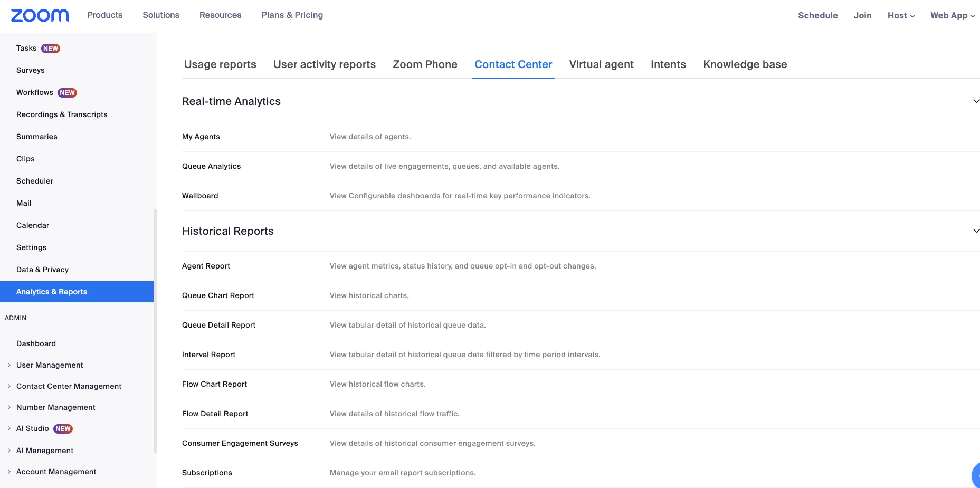Click the Join link
Screen dimensions: 980x488
pyautogui.click(x=863, y=16)
